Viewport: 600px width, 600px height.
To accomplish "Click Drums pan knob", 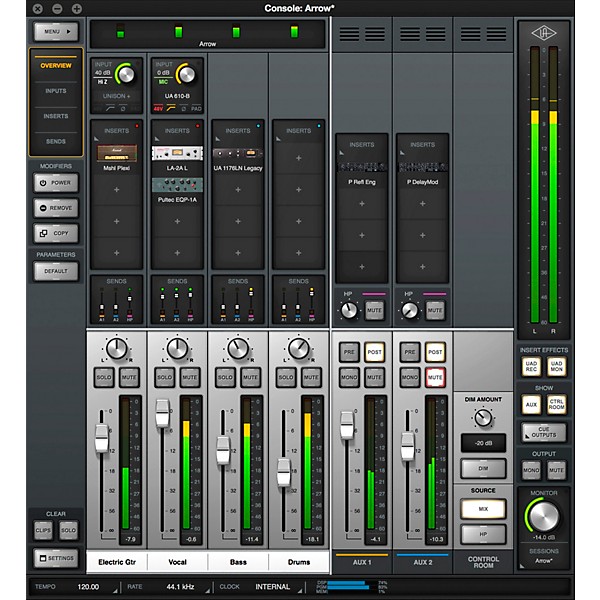I will (298, 348).
